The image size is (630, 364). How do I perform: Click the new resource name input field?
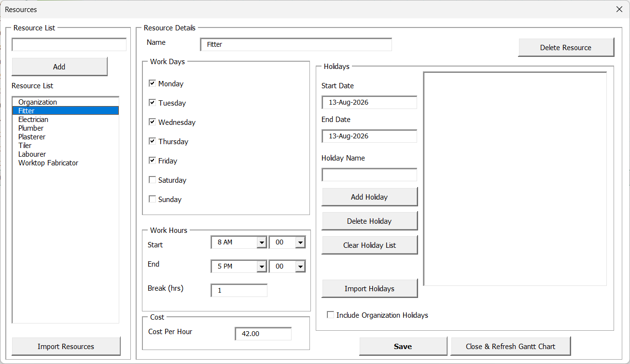point(69,45)
